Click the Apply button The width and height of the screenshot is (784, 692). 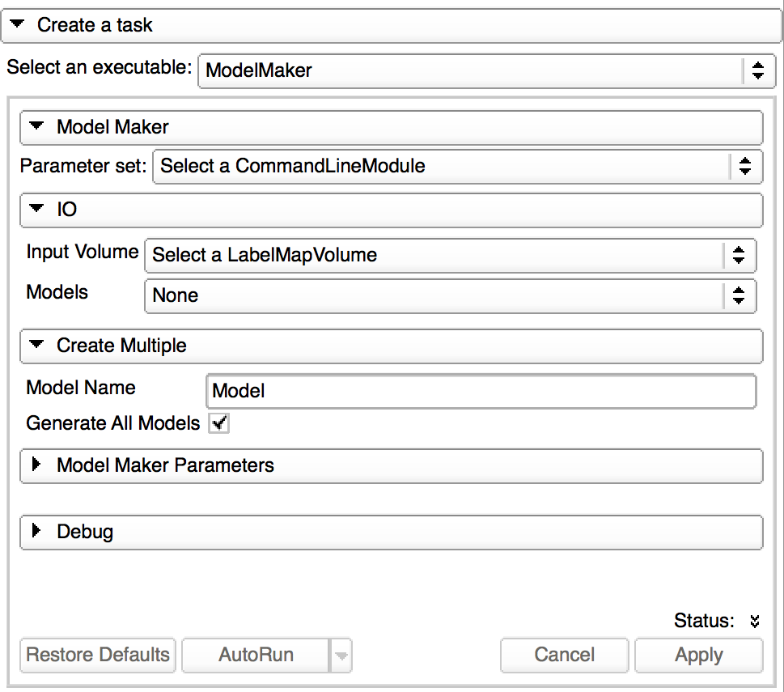(698, 655)
